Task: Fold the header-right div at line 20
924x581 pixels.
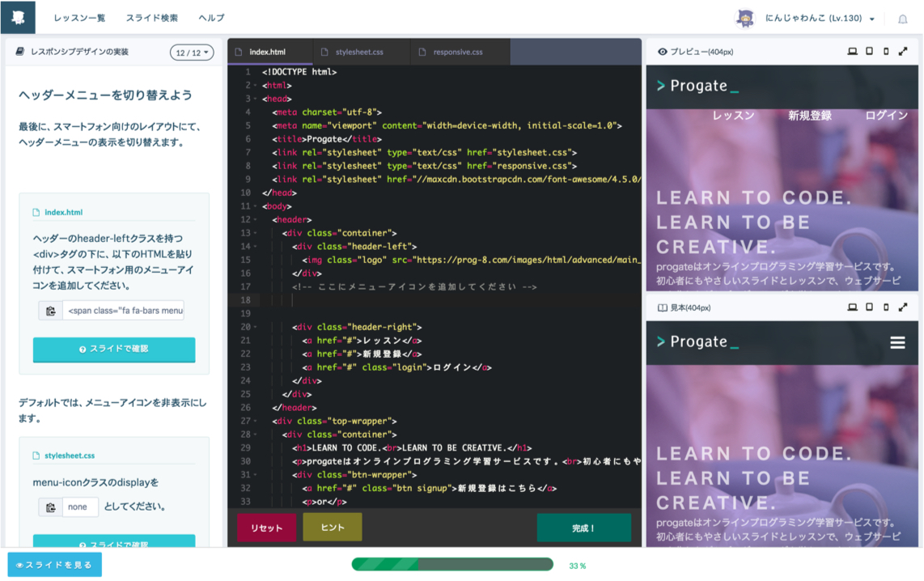Action: [256, 327]
